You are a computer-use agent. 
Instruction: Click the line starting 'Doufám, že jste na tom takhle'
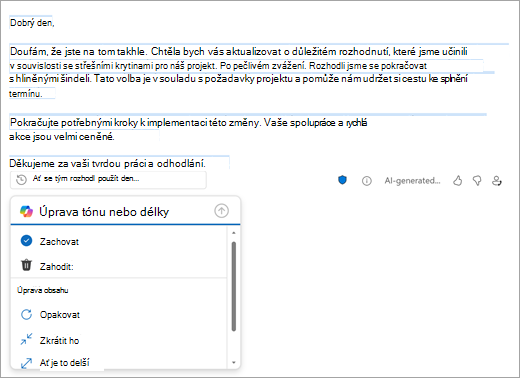pyautogui.click(x=239, y=51)
